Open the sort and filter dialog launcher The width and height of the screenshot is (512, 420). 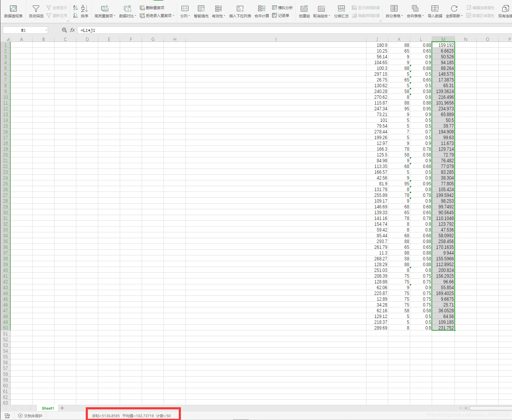coord(67,21)
